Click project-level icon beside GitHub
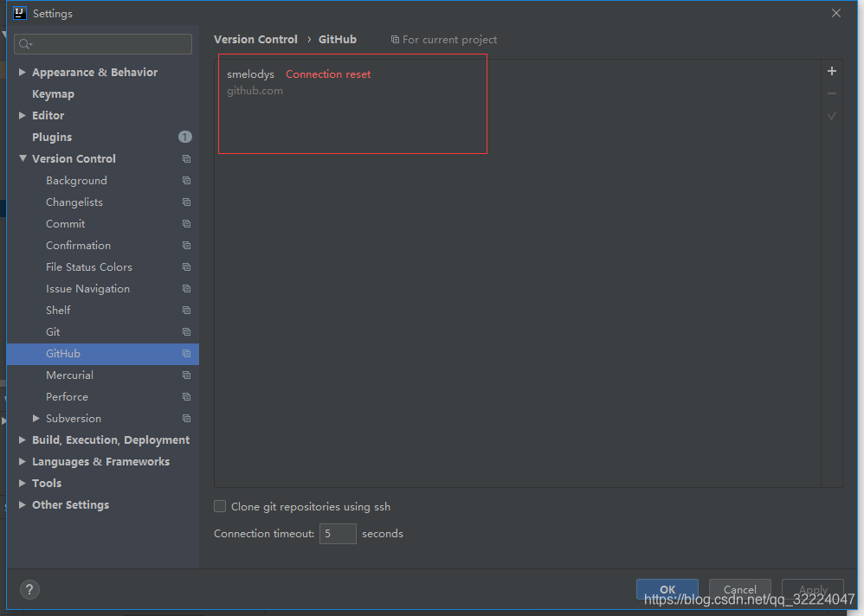This screenshot has width=864, height=616. point(186,353)
